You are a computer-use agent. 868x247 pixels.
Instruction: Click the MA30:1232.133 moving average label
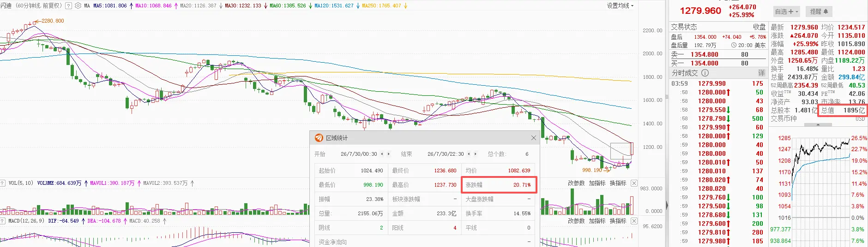(243, 6)
